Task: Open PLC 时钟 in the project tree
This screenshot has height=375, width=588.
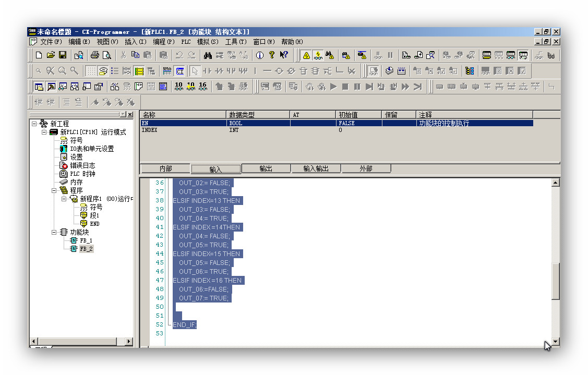Action: (x=64, y=174)
